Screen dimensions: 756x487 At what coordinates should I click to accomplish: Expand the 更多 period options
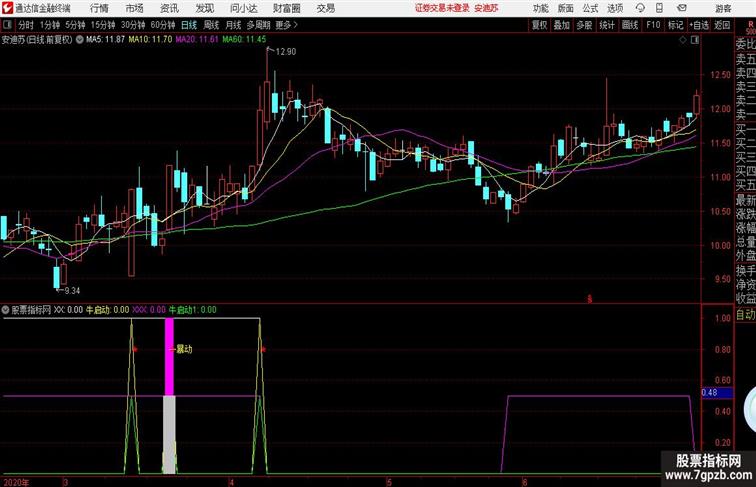point(286,25)
